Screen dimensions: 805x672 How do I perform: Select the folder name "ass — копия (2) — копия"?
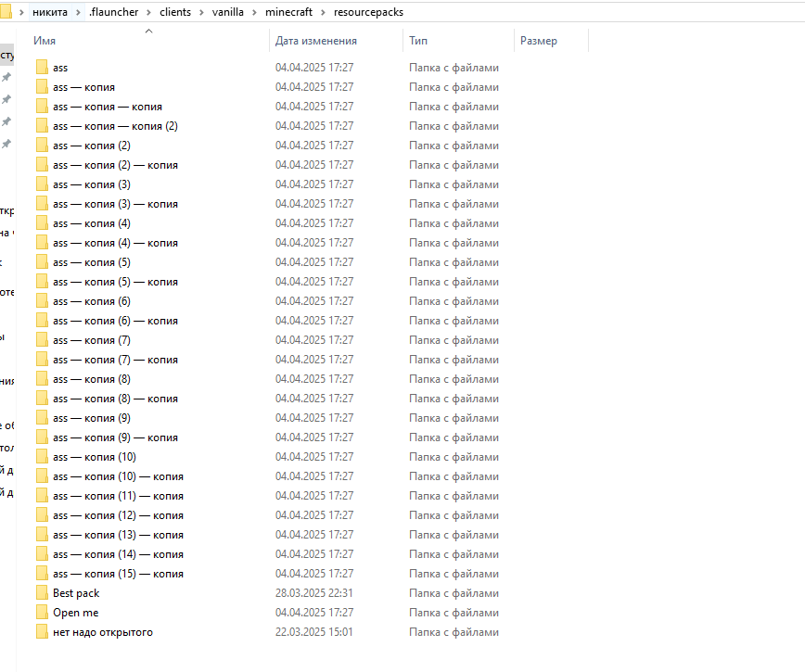pos(116,165)
